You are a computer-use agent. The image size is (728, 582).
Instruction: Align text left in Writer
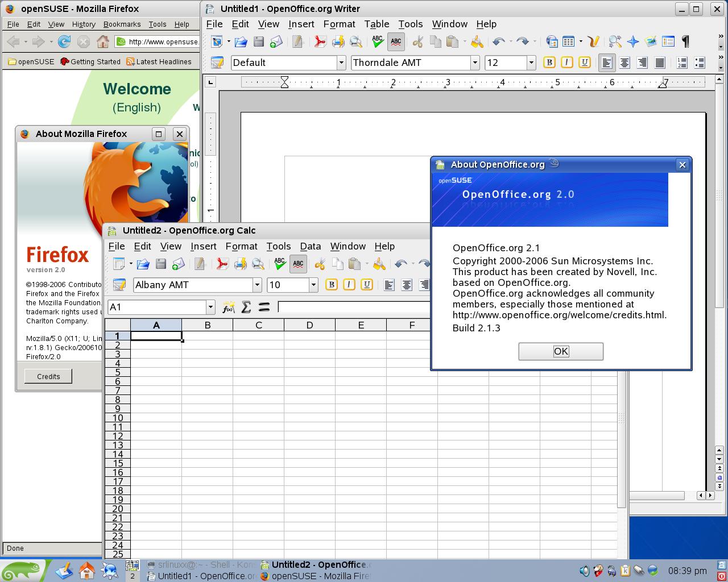coord(607,63)
